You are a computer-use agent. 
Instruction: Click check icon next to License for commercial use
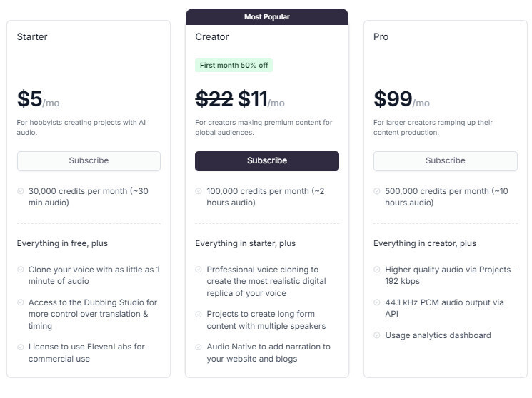tap(21, 347)
